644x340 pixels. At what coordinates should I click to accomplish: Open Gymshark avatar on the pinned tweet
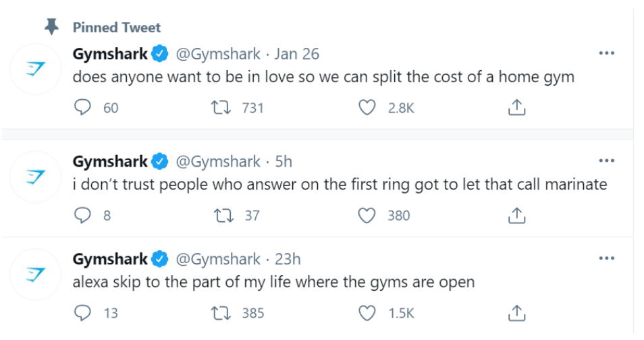(35, 69)
